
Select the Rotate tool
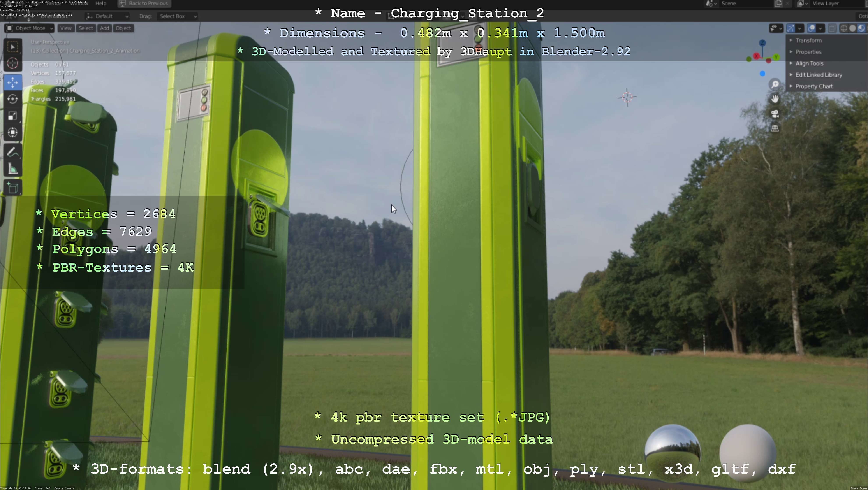pyautogui.click(x=12, y=99)
